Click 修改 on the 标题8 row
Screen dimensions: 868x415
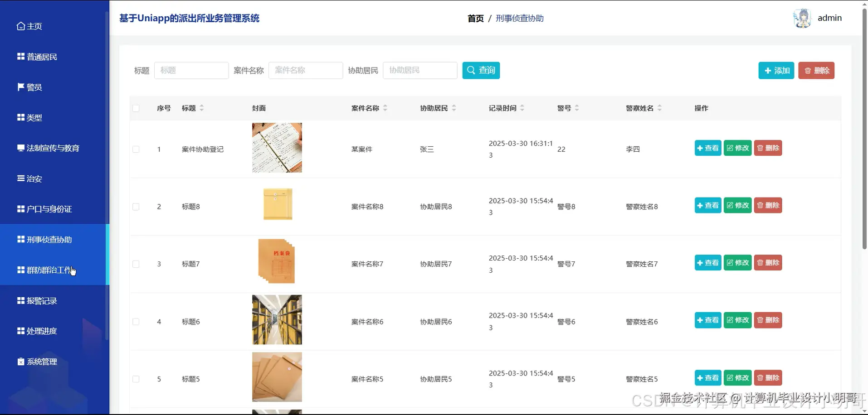click(x=737, y=205)
